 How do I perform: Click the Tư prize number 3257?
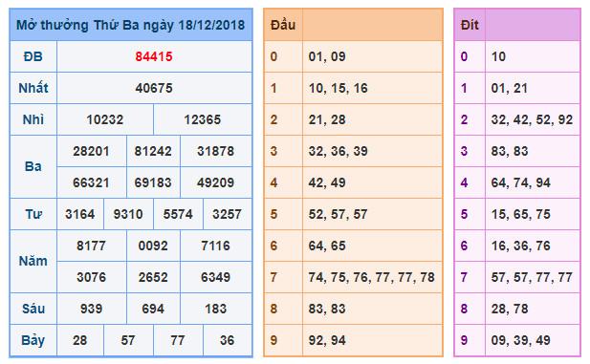(227, 215)
